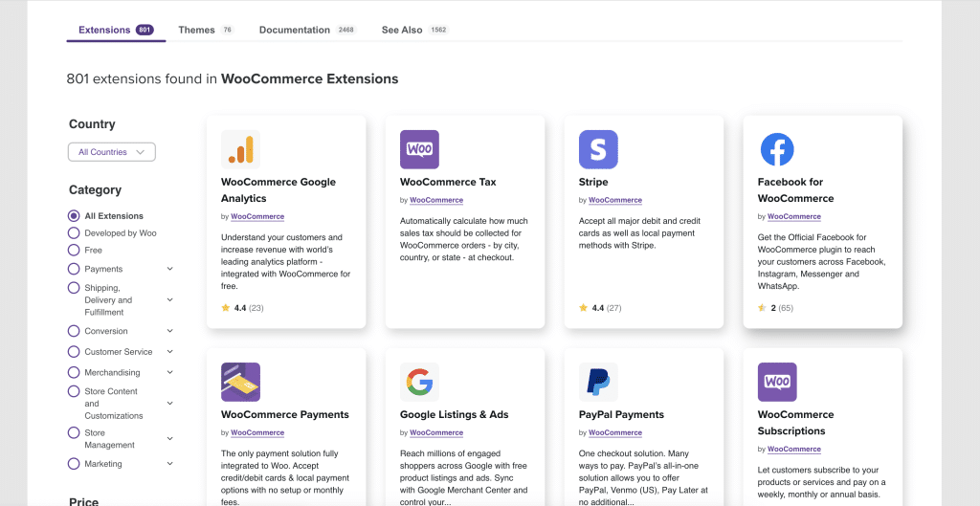Screen dimensions: 980x506
Task: Expand the Store Management chevron
Action: [x=170, y=438]
